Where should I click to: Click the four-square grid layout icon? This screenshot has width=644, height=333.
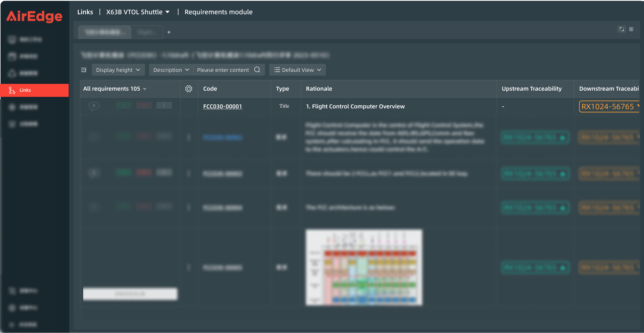[x=631, y=29]
